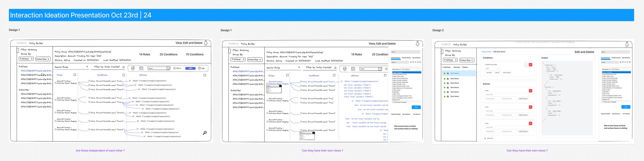Toggle 'Only show changes' checkbox in second Design 1 panel
The height and width of the screenshot is (161, 644).
[392, 102]
